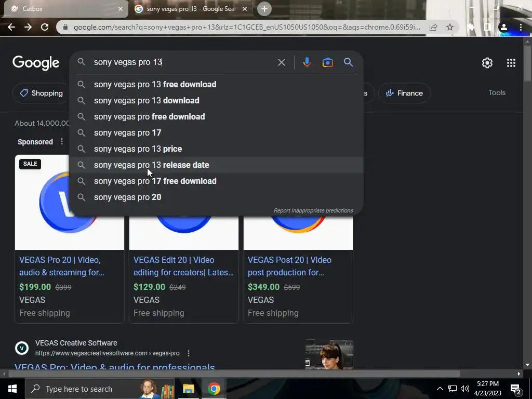Click the Chrome icon in the taskbar
Screen dimensions: 532x399
pyautogui.click(x=214, y=389)
